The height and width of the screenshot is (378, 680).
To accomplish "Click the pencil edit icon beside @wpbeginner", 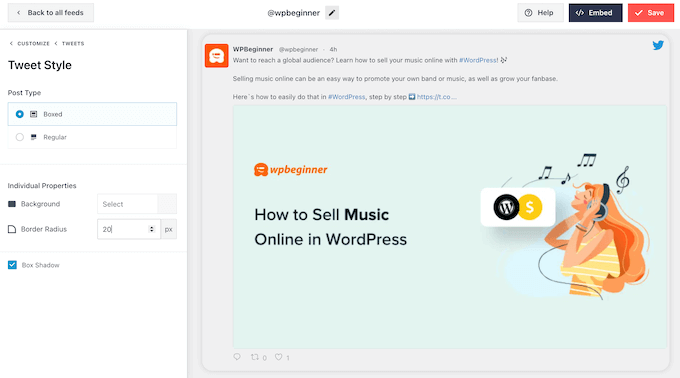I will tap(332, 13).
